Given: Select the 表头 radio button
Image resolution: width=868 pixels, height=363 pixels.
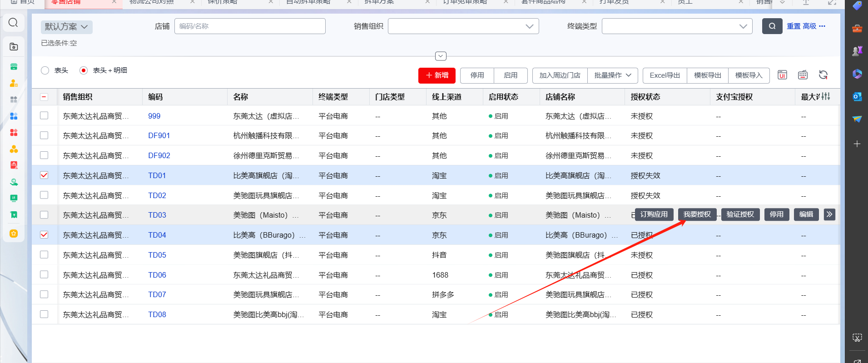Looking at the screenshot, I should [x=45, y=70].
